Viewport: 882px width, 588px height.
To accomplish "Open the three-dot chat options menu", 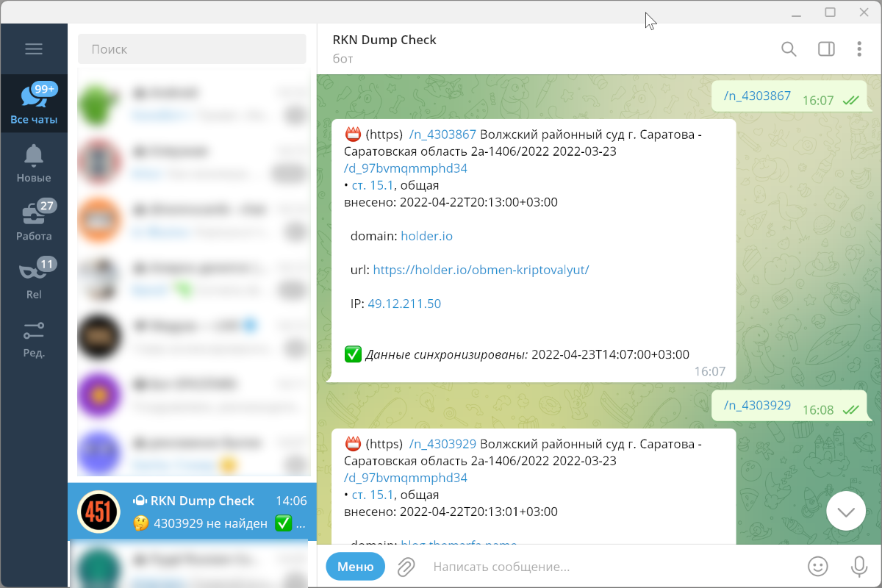I will coord(859,49).
